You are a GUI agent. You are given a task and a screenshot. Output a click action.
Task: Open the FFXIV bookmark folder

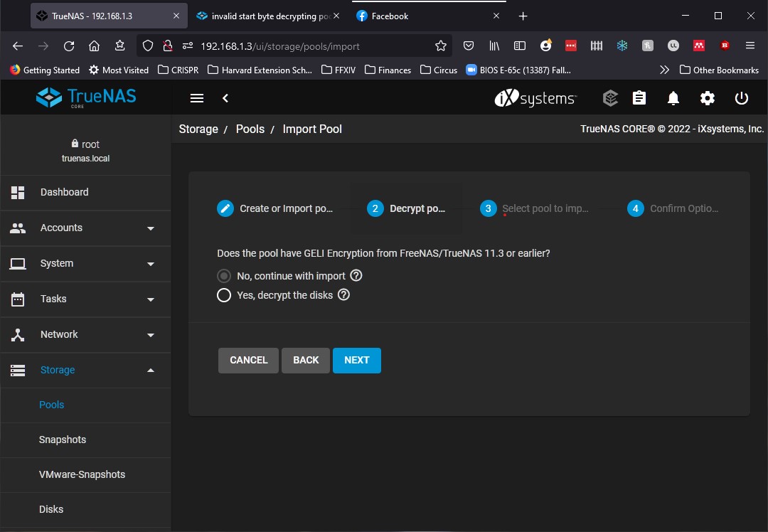[x=338, y=70]
